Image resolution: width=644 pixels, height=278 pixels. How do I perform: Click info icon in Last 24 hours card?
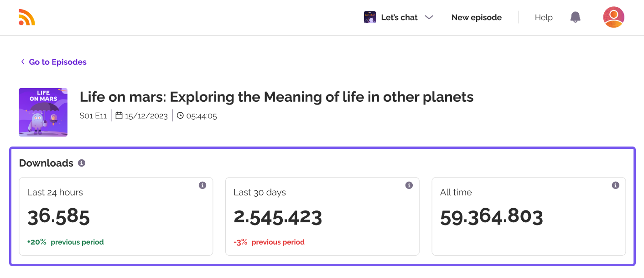click(203, 185)
